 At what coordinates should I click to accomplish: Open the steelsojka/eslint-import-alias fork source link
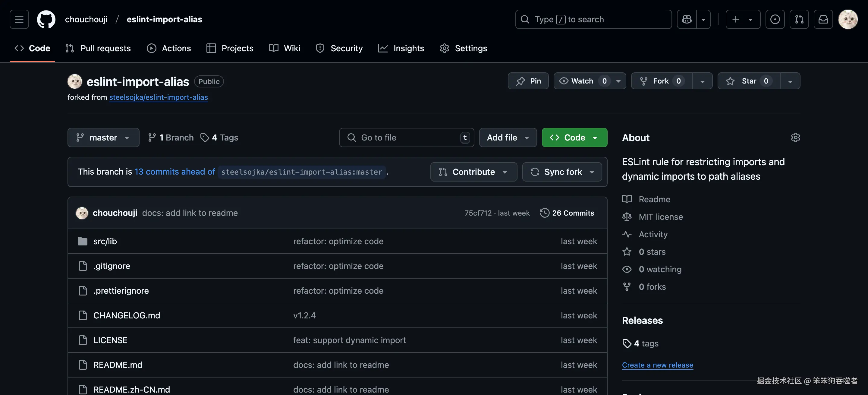[x=158, y=97]
